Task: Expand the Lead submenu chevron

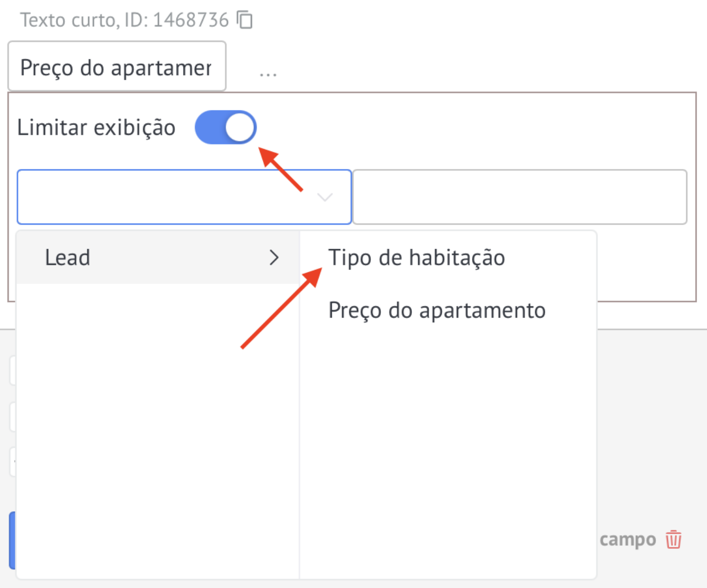Action: (274, 258)
